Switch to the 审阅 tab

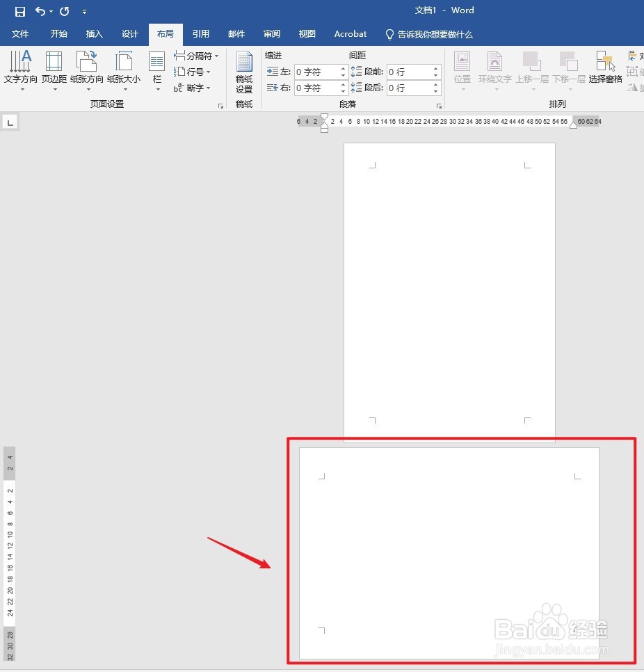tap(272, 34)
